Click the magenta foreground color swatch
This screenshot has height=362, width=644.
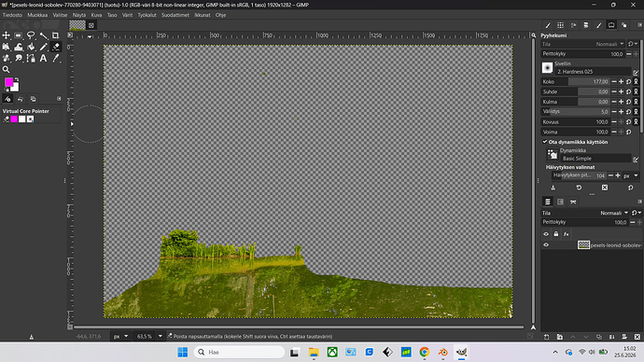[x=8, y=82]
